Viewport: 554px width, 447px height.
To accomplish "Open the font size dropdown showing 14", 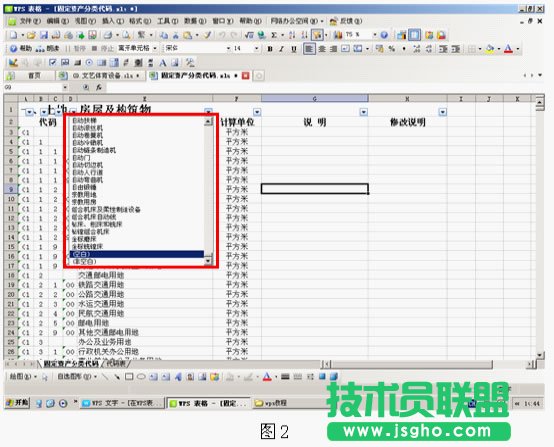I will (257, 48).
